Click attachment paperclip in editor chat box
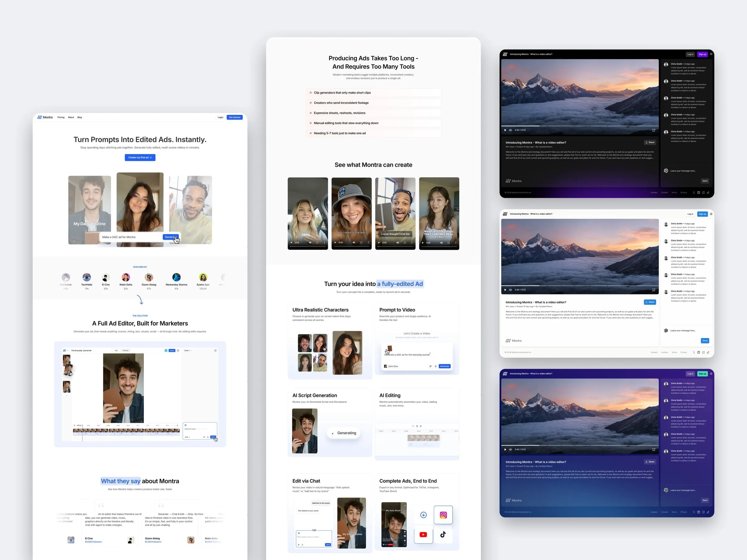This screenshot has height=560, width=747. (x=204, y=437)
